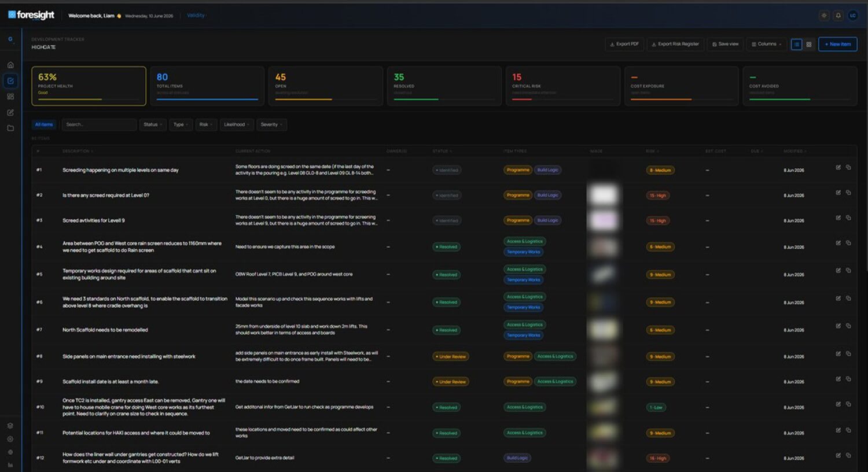This screenshot has width=868, height=472.
Task: Click the foresight logo in the header
Action: tap(31, 15)
